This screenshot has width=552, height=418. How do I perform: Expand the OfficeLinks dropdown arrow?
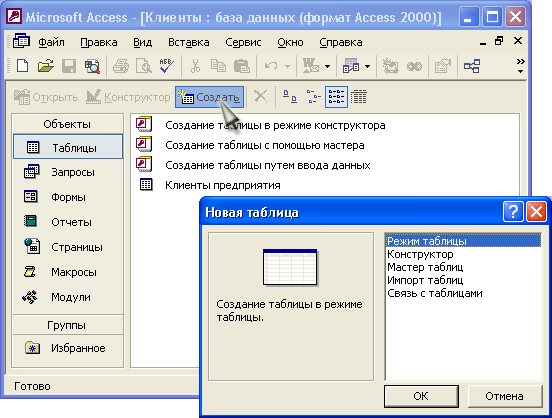tap(327, 66)
